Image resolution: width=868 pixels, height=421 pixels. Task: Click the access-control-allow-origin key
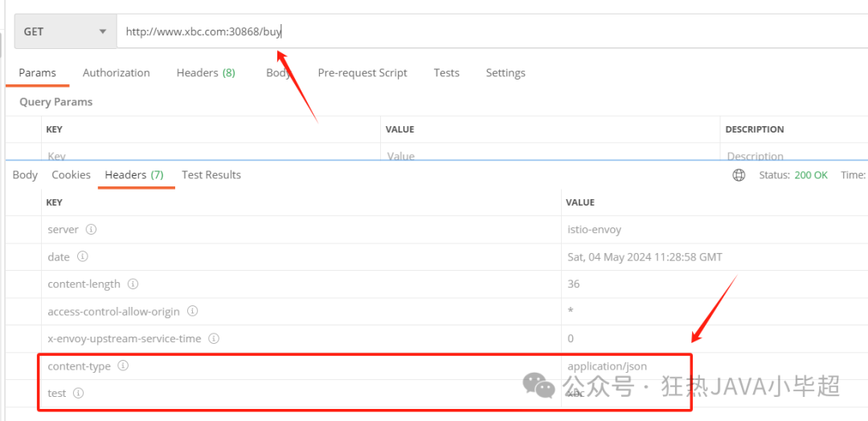point(113,312)
